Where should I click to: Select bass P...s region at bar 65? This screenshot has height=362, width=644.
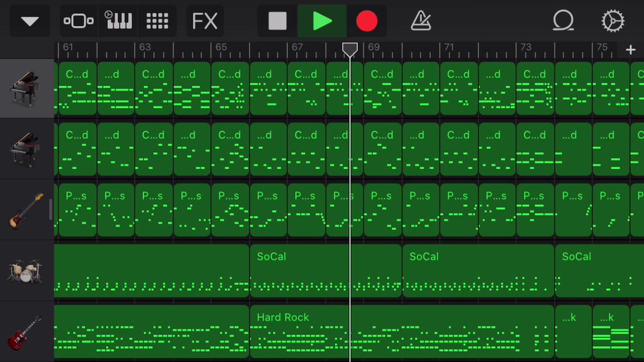coord(230,210)
